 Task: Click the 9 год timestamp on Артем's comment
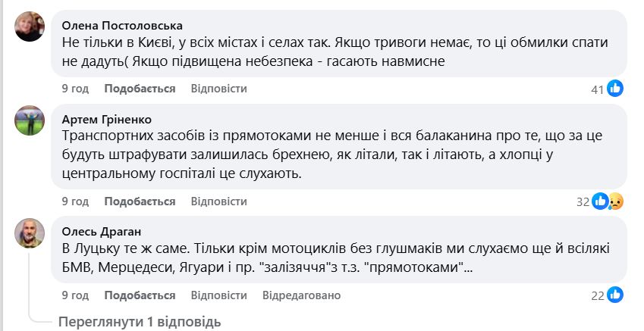[x=75, y=201]
